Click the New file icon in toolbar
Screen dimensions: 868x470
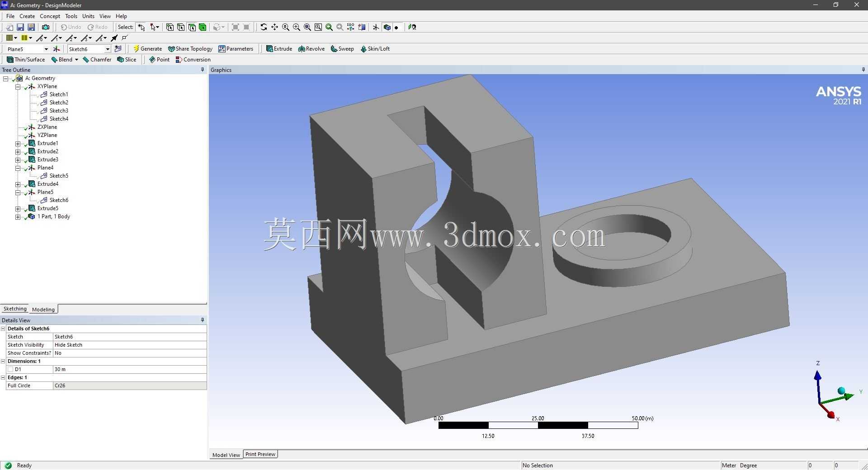(x=9, y=27)
